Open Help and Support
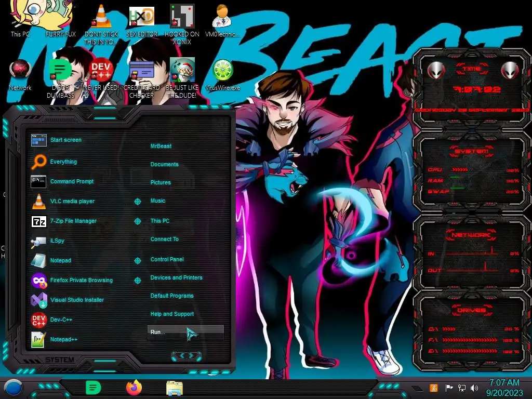The image size is (532, 399). click(172, 314)
